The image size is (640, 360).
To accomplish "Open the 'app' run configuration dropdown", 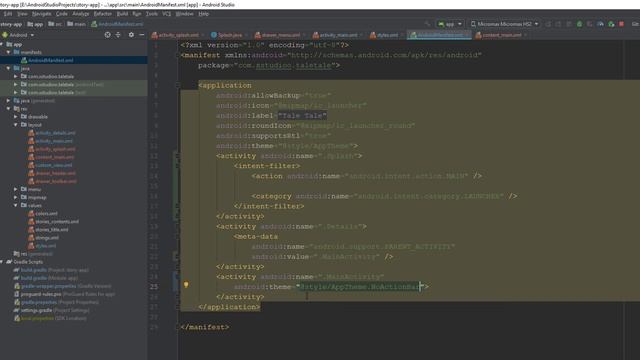I will (x=449, y=24).
